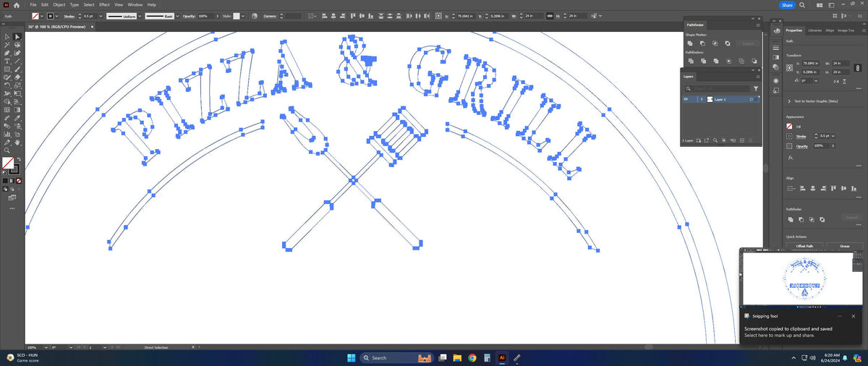868x366 pixels.
Task: Open graphic Style dropdown arrow
Action: point(243,16)
